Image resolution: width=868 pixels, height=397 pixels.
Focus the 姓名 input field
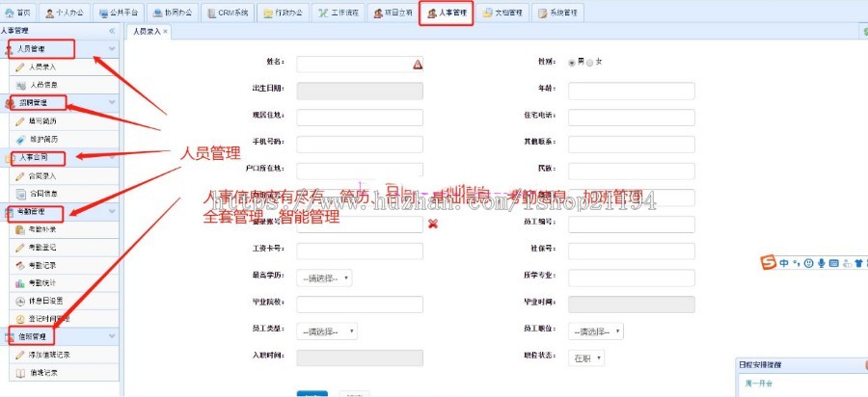pyautogui.click(x=360, y=65)
